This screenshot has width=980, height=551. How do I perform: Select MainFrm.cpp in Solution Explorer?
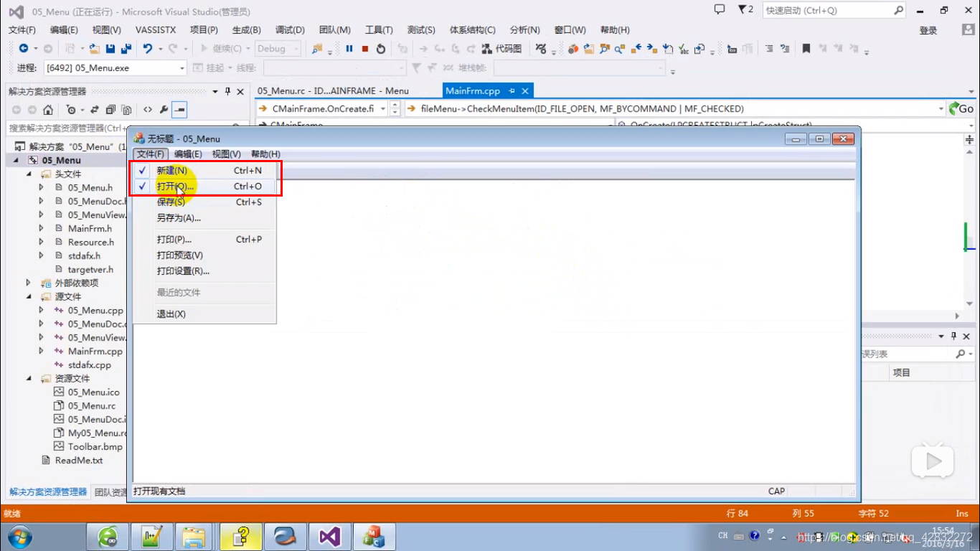tap(95, 352)
